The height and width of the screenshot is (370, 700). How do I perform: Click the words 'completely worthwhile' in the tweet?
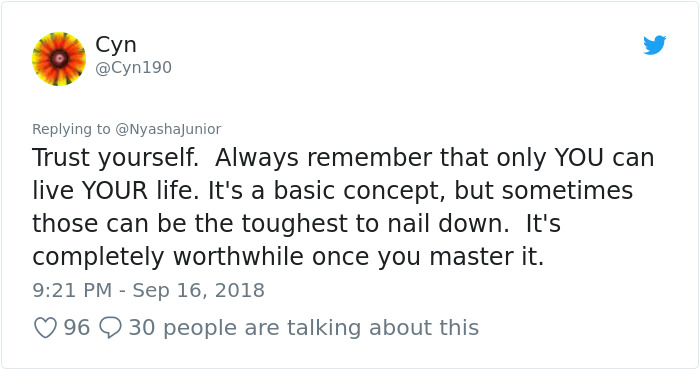[x=167, y=257]
